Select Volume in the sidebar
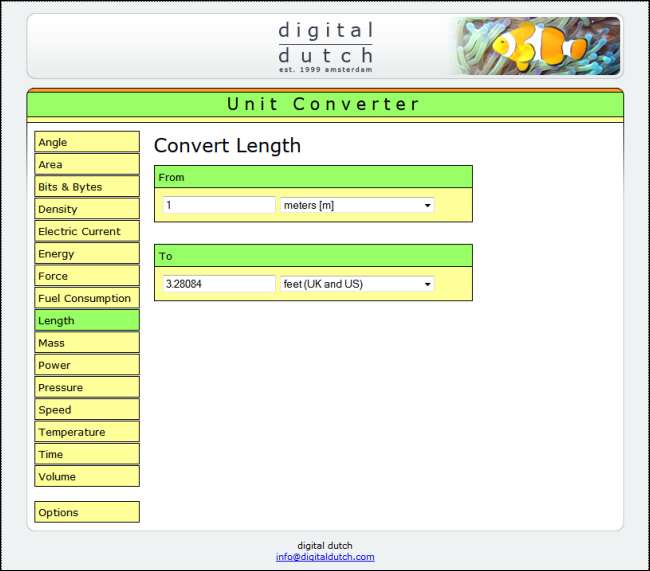Viewport: 650px width, 571px height. 87,477
